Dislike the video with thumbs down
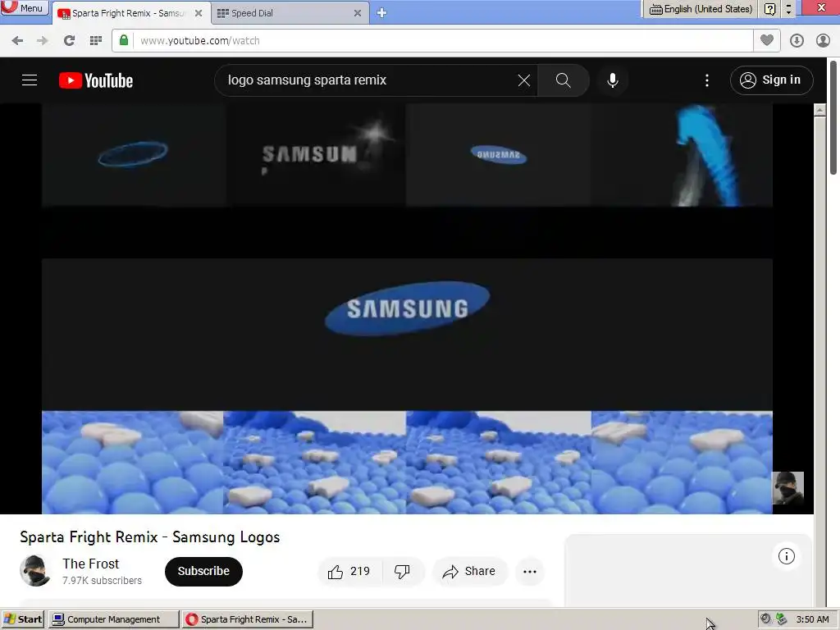Viewport: 840px width, 630px height. (403, 572)
